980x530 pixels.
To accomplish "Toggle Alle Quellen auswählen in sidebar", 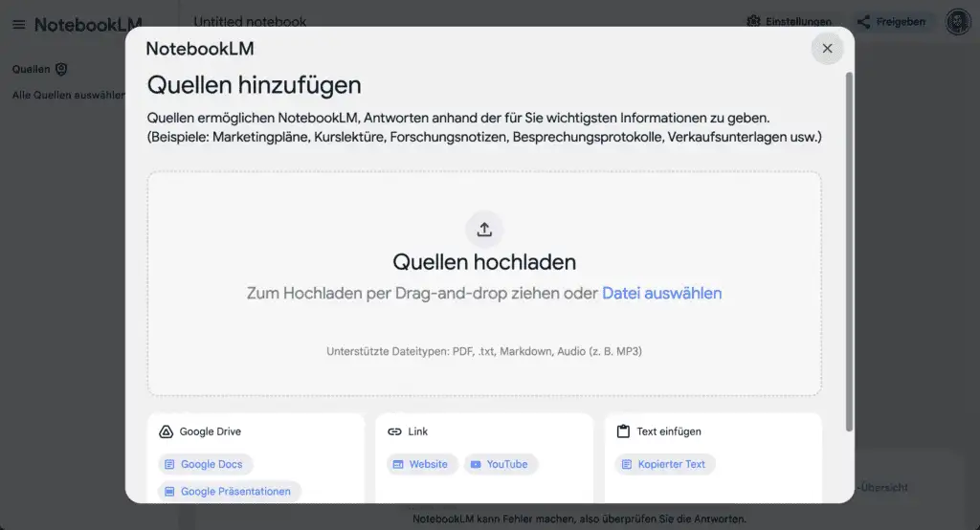I will 67,95.
